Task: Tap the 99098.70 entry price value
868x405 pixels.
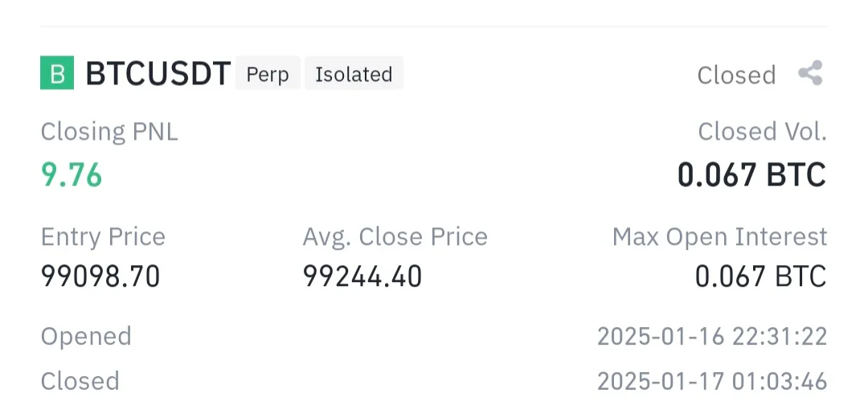Action: pos(100,276)
